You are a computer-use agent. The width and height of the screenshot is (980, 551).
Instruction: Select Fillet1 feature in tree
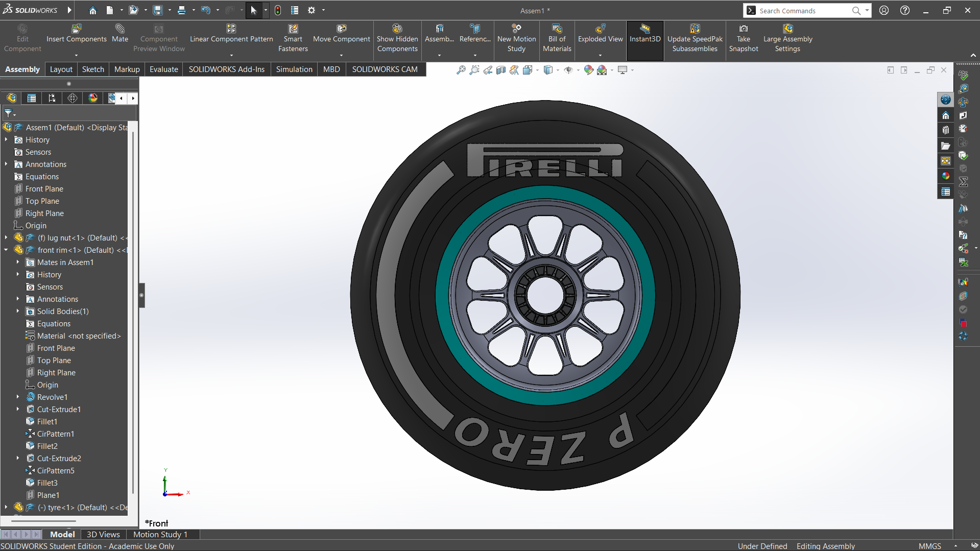tap(47, 421)
